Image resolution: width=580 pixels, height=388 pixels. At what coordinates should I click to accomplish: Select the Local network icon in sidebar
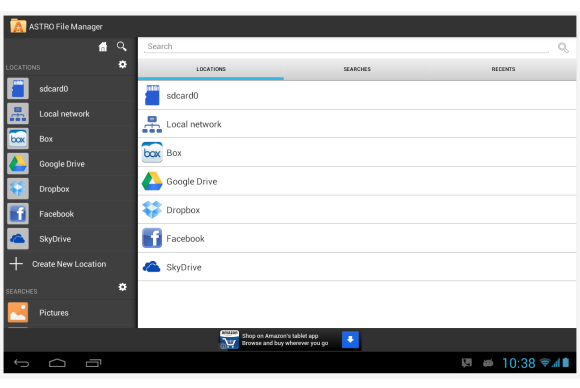tap(18, 114)
